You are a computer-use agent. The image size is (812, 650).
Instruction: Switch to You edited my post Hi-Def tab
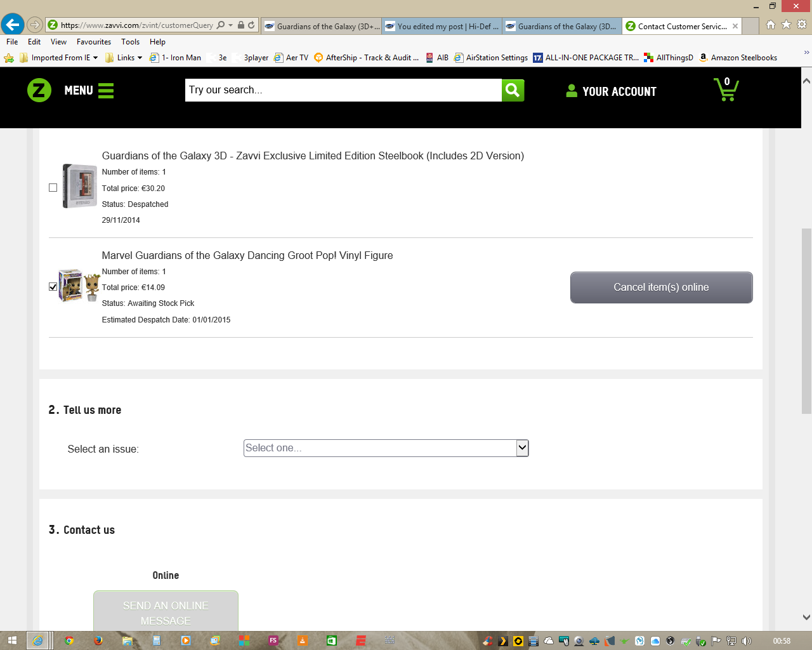[442, 26]
